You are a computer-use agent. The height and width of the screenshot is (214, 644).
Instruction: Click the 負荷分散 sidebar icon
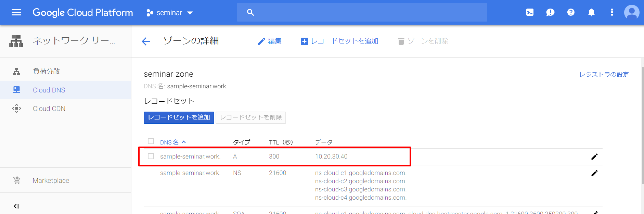16,71
